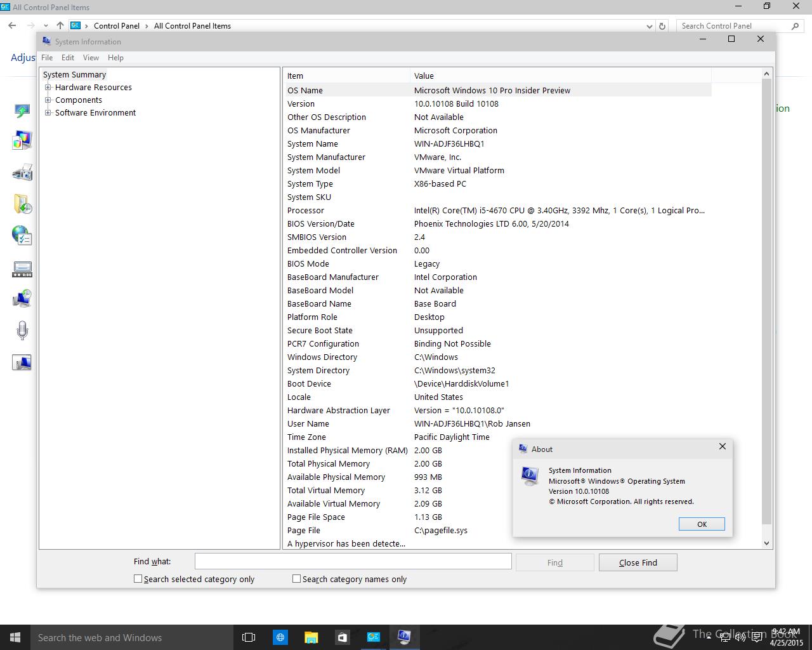Click Search the web and Windows box

[x=132, y=637]
